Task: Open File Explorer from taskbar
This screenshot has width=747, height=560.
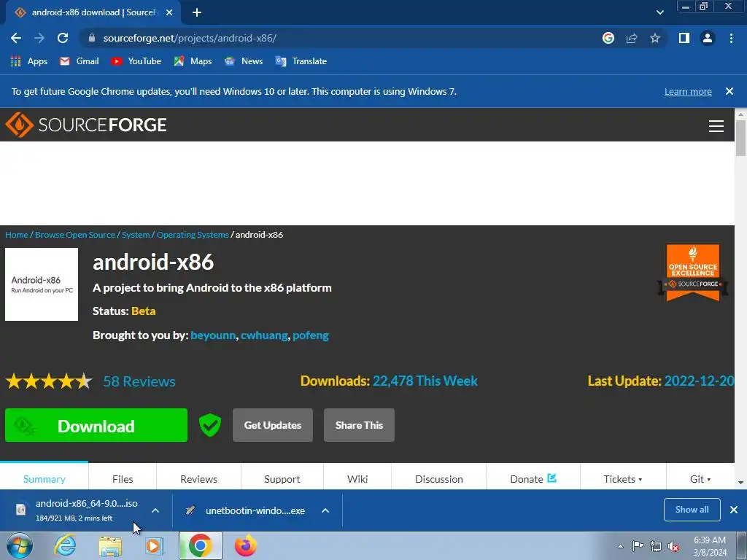Action: pos(110,546)
